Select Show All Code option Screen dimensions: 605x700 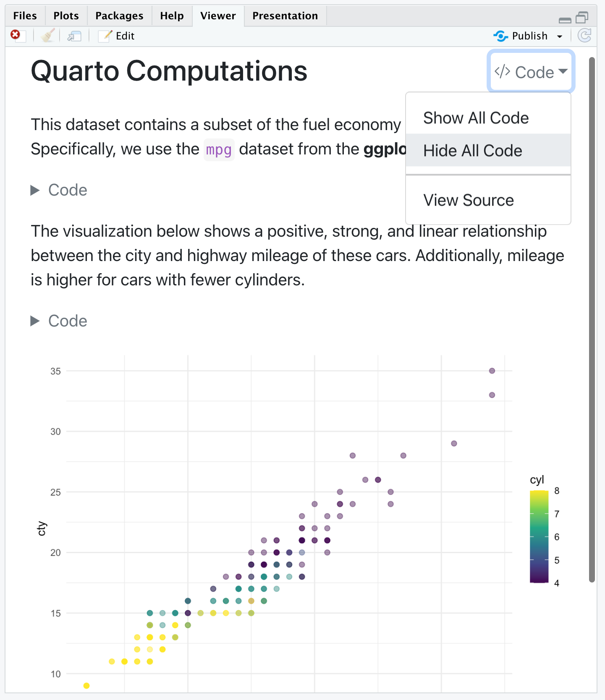point(476,118)
